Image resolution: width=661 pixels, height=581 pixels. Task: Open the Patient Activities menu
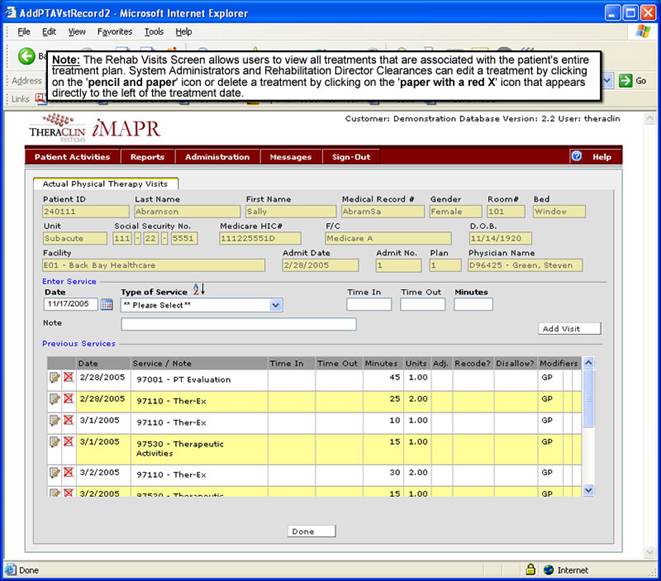pos(72,157)
